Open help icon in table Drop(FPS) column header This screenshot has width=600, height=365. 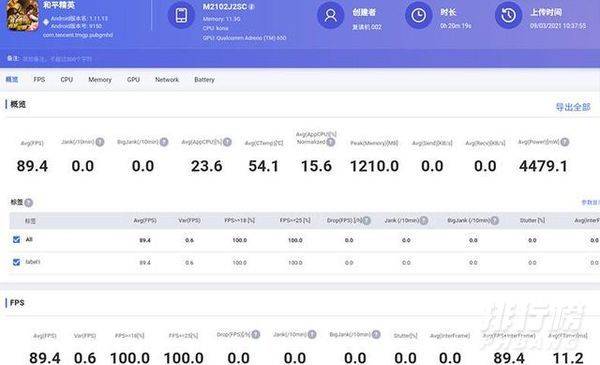366,220
